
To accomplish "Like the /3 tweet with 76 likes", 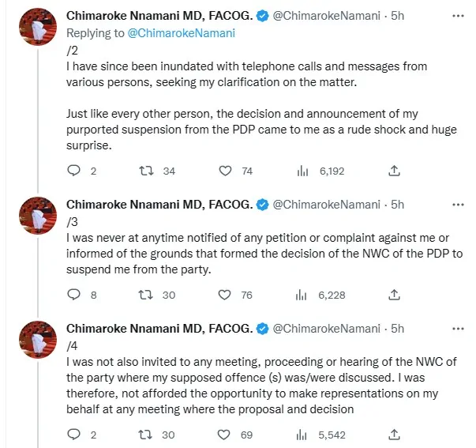I will pos(225,295).
